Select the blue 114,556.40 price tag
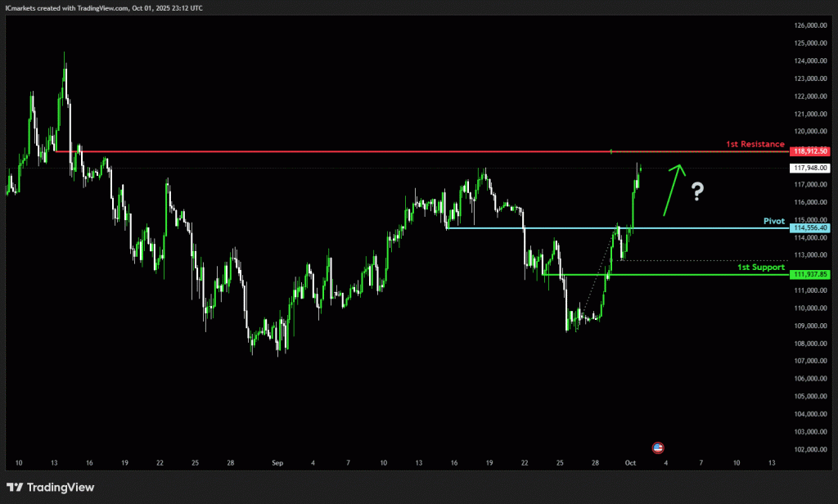This screenshot has height=504, width=838. coord(810,228)
